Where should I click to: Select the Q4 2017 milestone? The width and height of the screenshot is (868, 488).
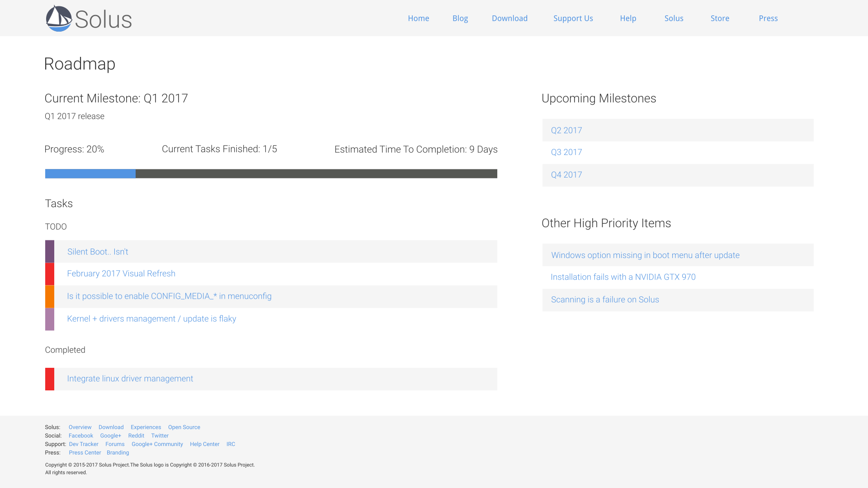tap(678, 175)
